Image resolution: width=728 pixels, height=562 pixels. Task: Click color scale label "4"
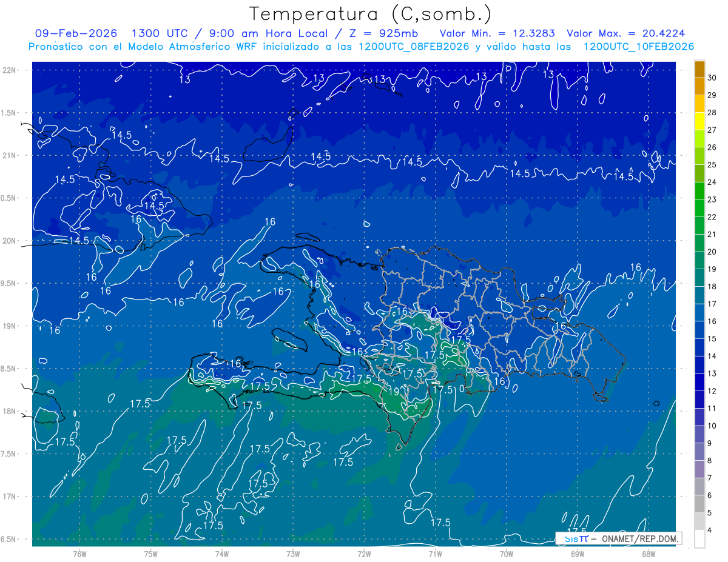tap(710, 530)
